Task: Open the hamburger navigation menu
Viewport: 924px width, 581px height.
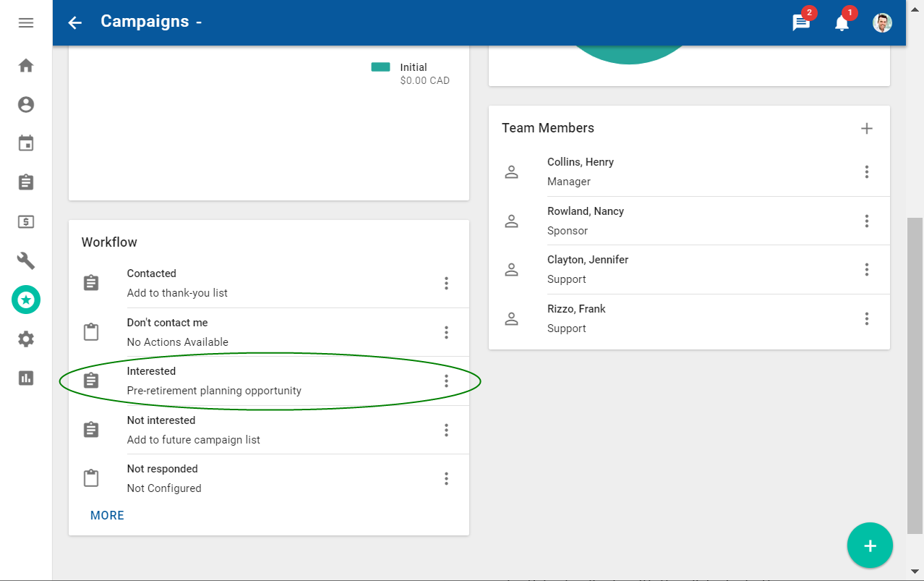Action: (x=26, y=23)
